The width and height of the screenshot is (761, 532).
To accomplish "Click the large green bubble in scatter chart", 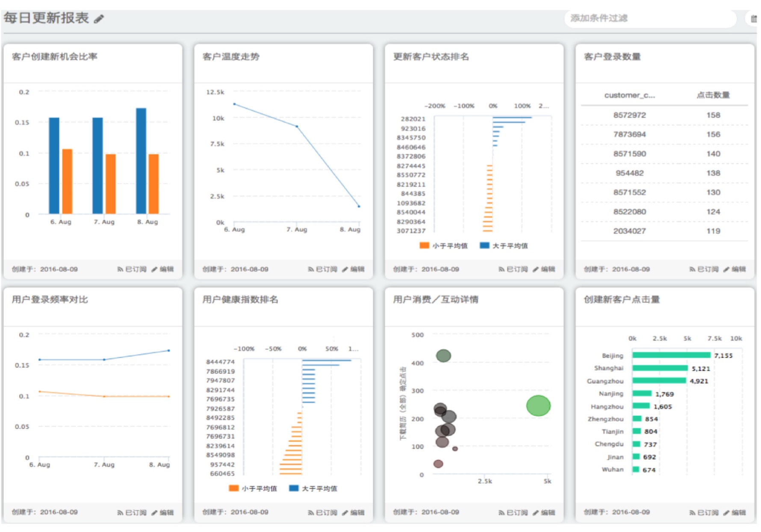I will 538,405.
